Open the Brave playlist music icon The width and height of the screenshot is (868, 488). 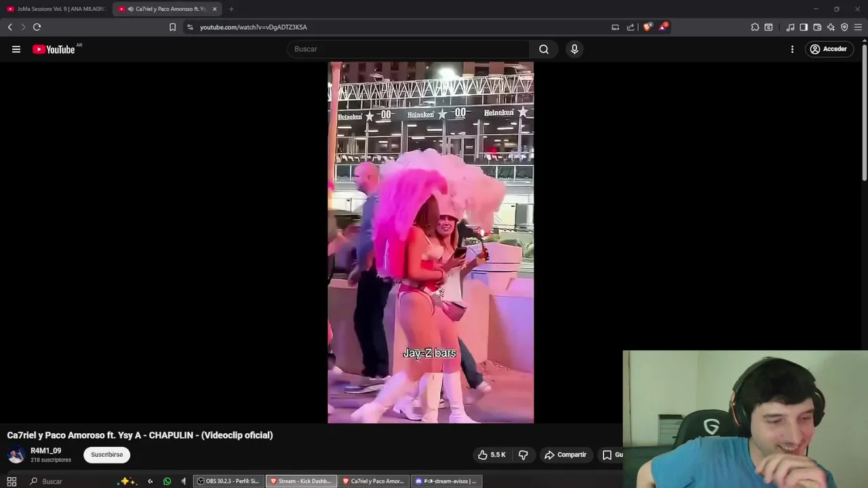(x=790, y=27)
